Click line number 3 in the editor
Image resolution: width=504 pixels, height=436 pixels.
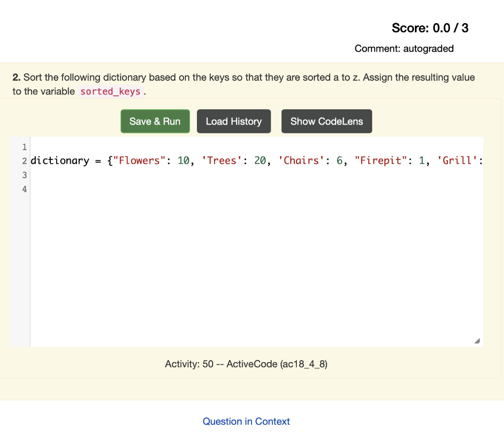24,175
